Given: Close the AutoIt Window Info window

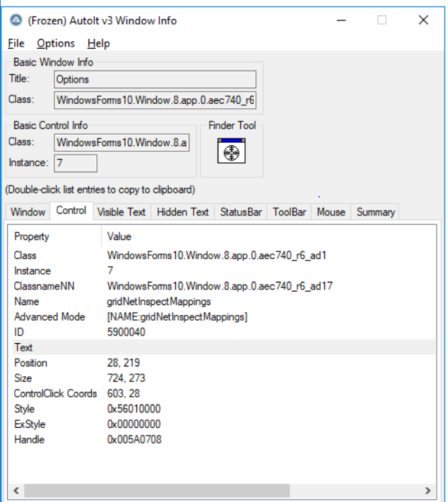Looking at the screenshot, I should click(x=424, y=20).
